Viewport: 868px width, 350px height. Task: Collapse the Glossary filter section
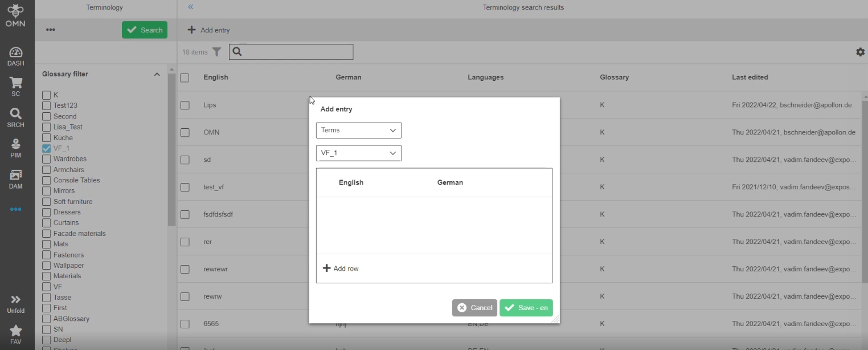point(157,74)
